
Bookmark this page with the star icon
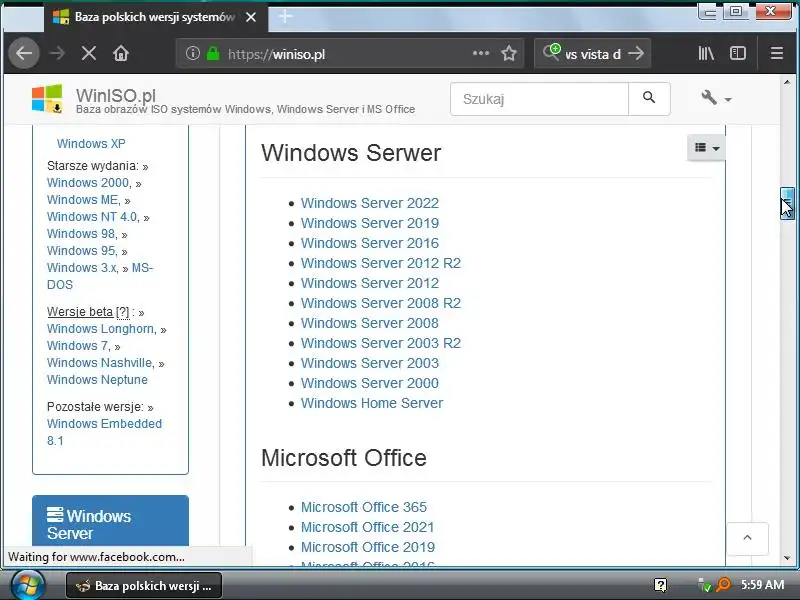(509, 53)
